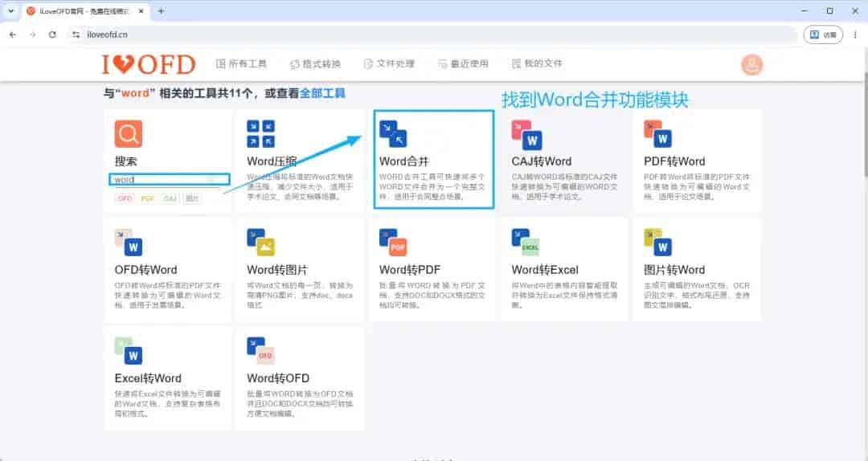Screen dimensions: 868x461
Task: Open the Chrome three-dot menu
Action: (x=855, y=35)
